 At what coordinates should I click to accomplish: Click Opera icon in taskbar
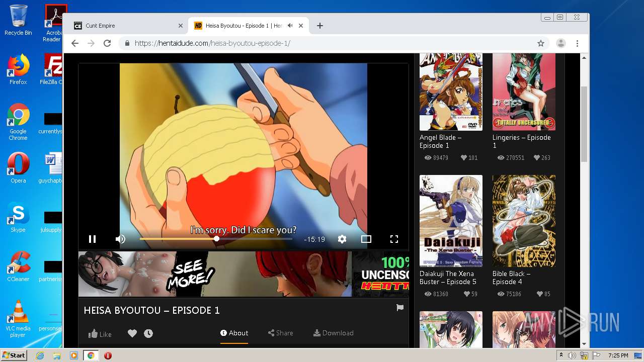108,355
